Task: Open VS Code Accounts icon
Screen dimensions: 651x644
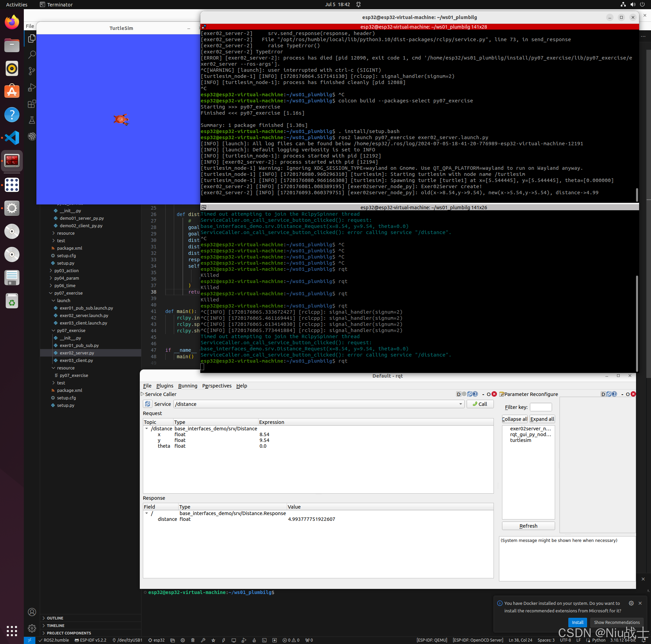Action: tap(32, 612)
